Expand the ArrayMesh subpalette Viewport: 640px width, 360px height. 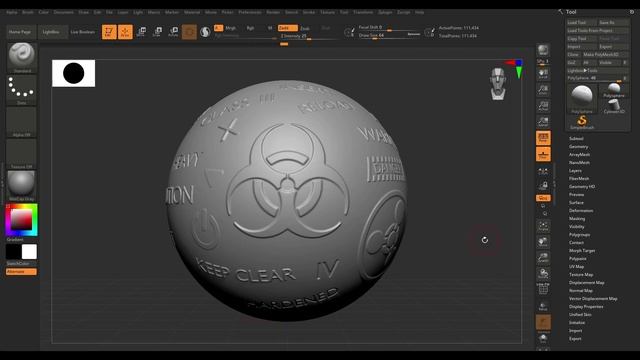[579, 155]
